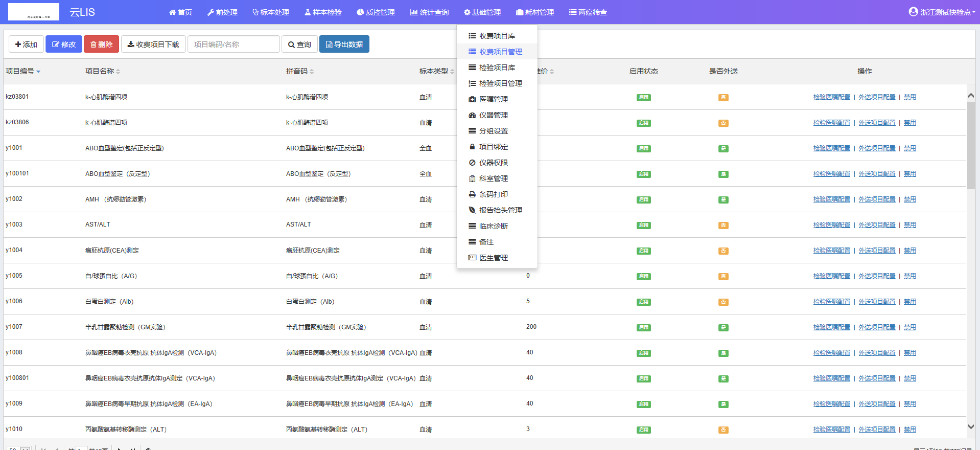The width and height of the screenshot is (980, 450).
Task: Click the 项目绑定 lock icon
Action: click(x=472, y=147)
